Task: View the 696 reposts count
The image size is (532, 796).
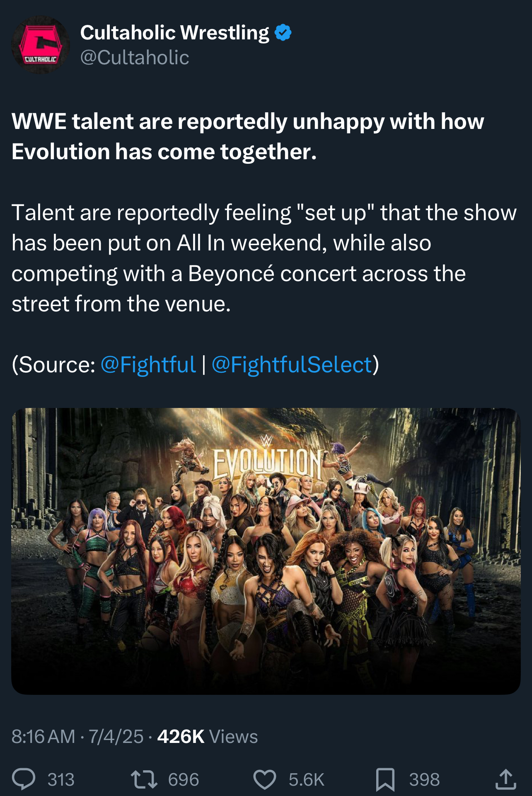Action: [x=184, y=779]
